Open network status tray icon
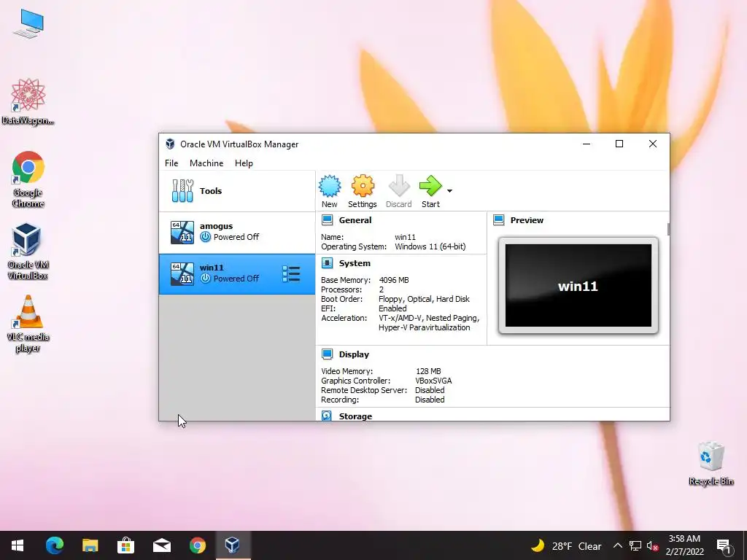The width and height of the screenshot is (747, 560). pyautogui.click(x=635, y=545)
